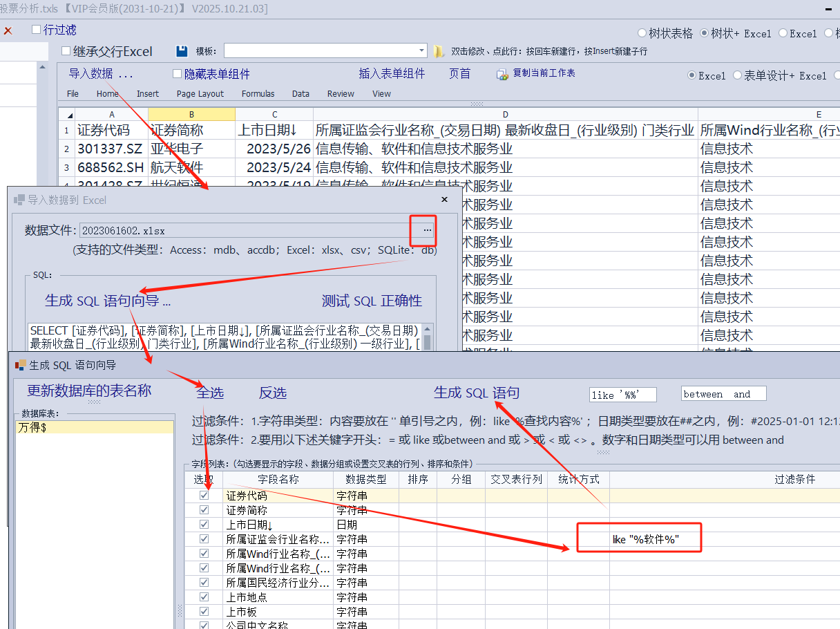The image size is (840, 629).
Task: Open the 模板 template dropdown
Action: point(422,51)
